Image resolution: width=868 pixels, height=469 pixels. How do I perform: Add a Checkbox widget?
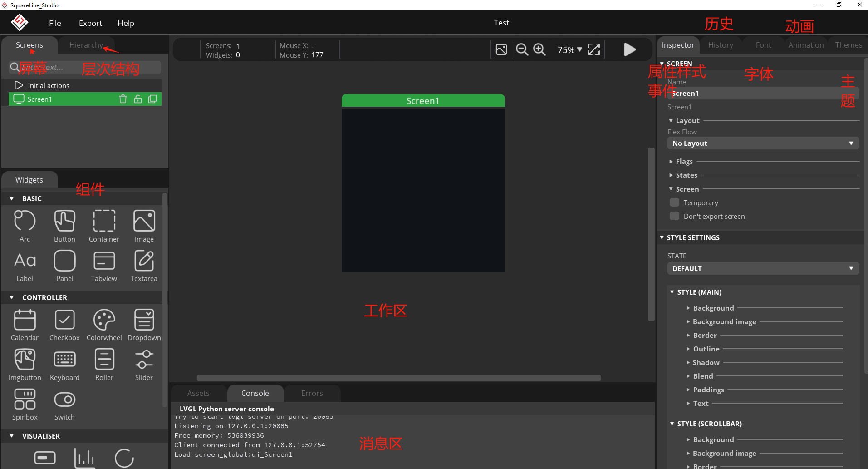(64, 325)
